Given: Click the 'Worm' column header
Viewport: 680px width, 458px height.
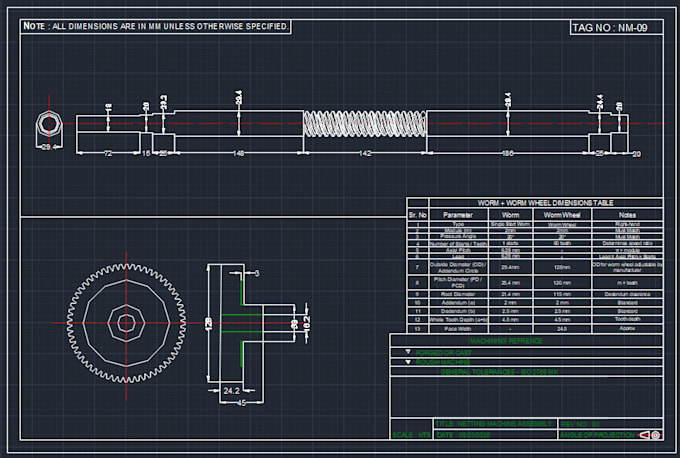Looking at the screenshot, I should [510, 215].
